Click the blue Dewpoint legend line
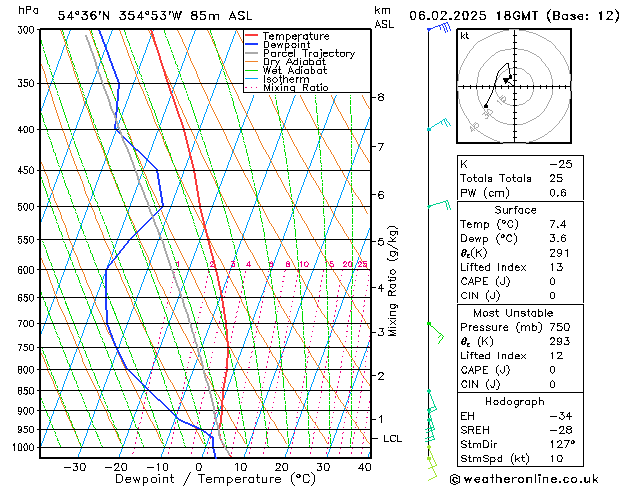This screenshot has height=486, width=629. (x=251, y=45)
